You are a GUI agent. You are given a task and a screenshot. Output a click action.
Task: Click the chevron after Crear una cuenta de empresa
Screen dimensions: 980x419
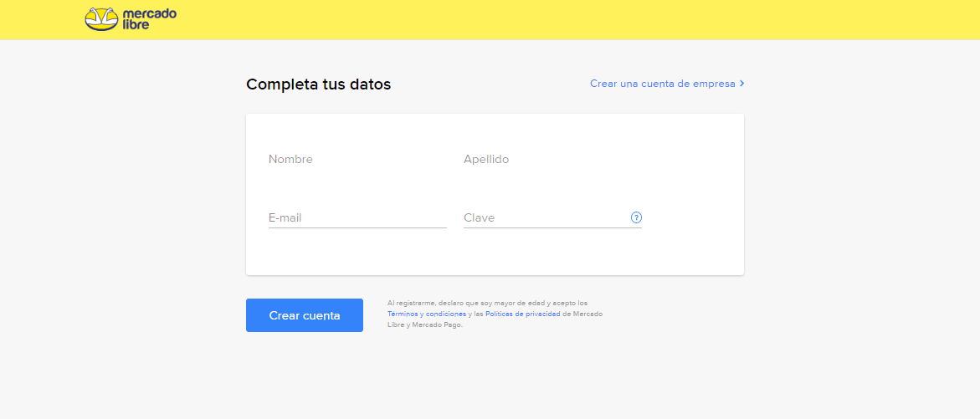pyautogui.click(x=741, y=84)
